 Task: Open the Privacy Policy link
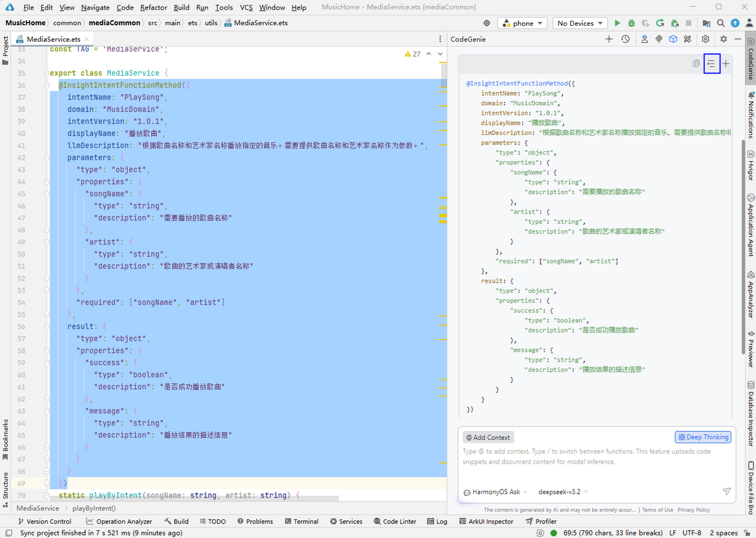tap(694, 510)
